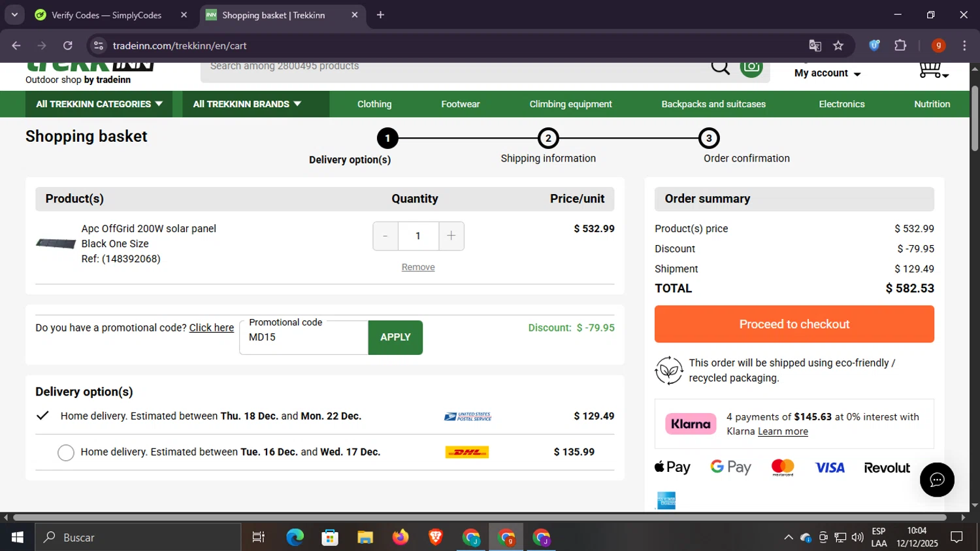Remove the solar panel from basket

click(418, 267)
